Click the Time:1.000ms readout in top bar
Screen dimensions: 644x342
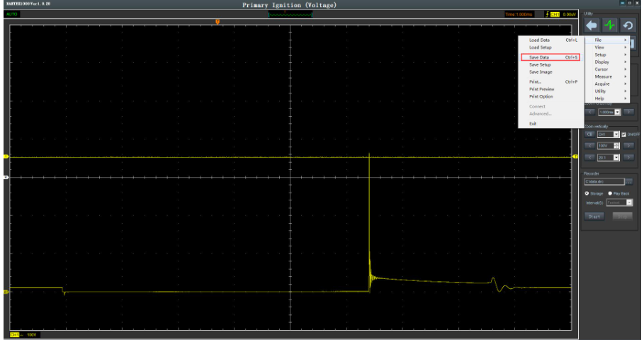(x=519, y=14)
